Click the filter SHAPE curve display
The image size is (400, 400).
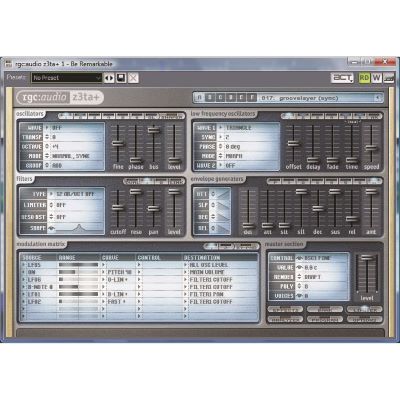click(79, 228)
